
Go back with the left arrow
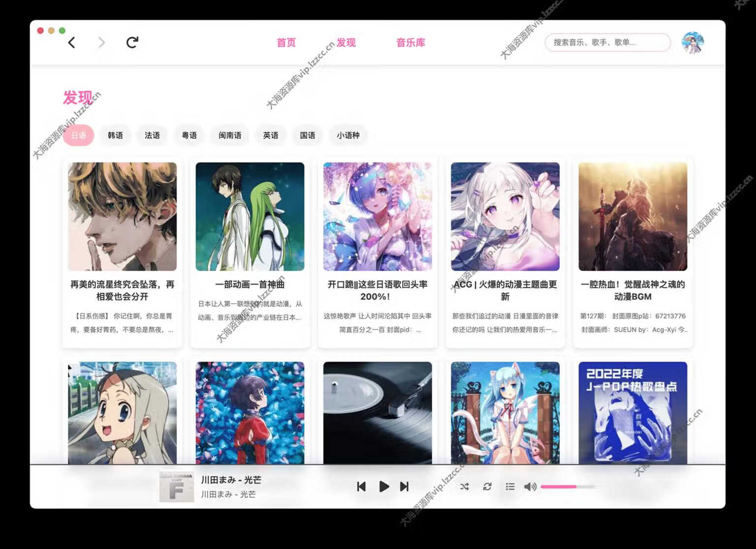(72, 43)
